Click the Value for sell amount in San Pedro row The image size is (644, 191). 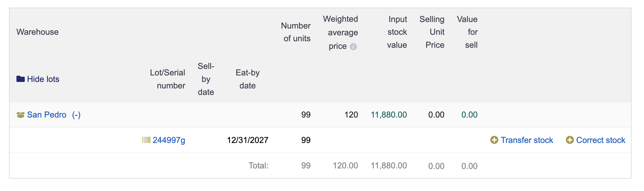[469, 115]
